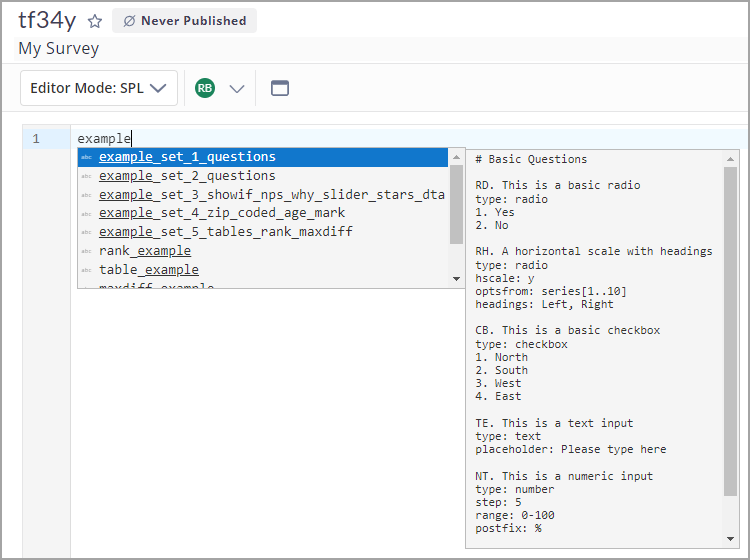Click 'optsfrom: series[1..10]' line
Screen dimensions: 750x560
(x=551, y=291)
